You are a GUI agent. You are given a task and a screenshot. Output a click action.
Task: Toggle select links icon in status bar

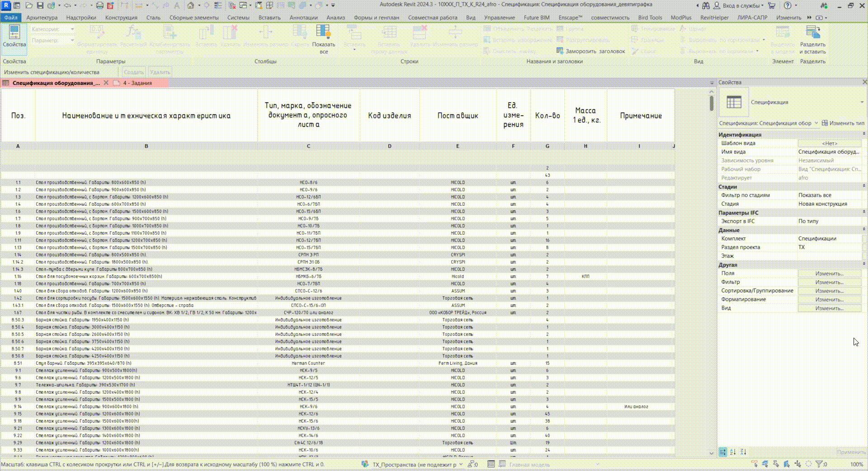755,464
